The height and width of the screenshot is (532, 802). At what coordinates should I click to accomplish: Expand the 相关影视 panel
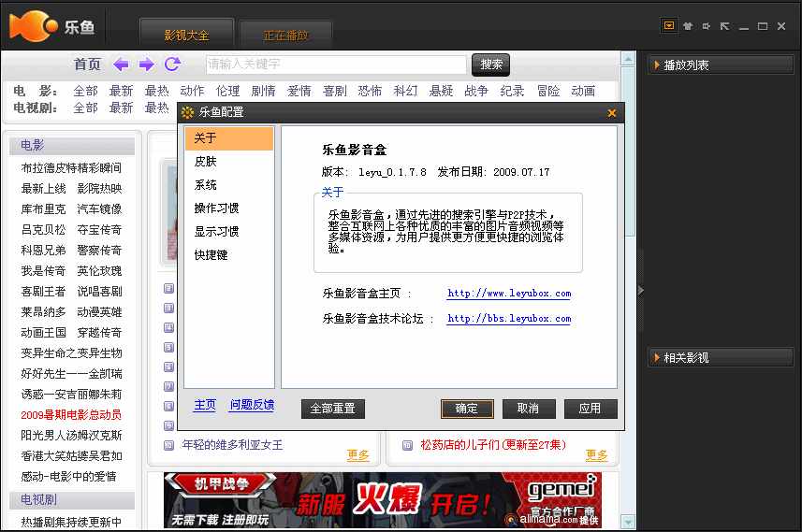[x=721, y=358]
